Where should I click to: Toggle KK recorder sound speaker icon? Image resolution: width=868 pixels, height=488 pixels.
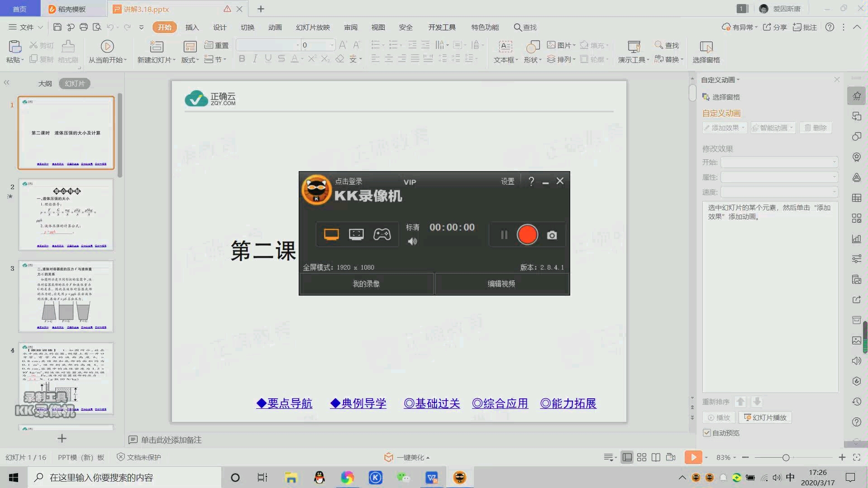point(412,241)
